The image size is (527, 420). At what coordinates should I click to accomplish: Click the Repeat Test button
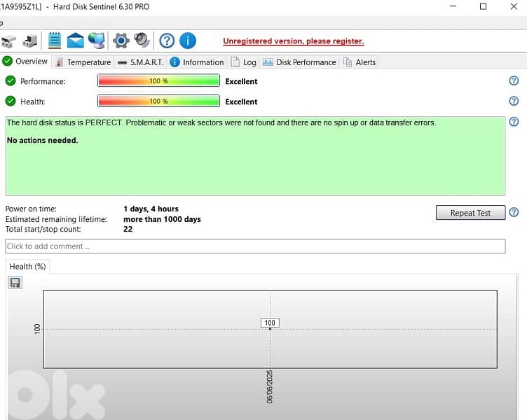[x=470, y=213]
